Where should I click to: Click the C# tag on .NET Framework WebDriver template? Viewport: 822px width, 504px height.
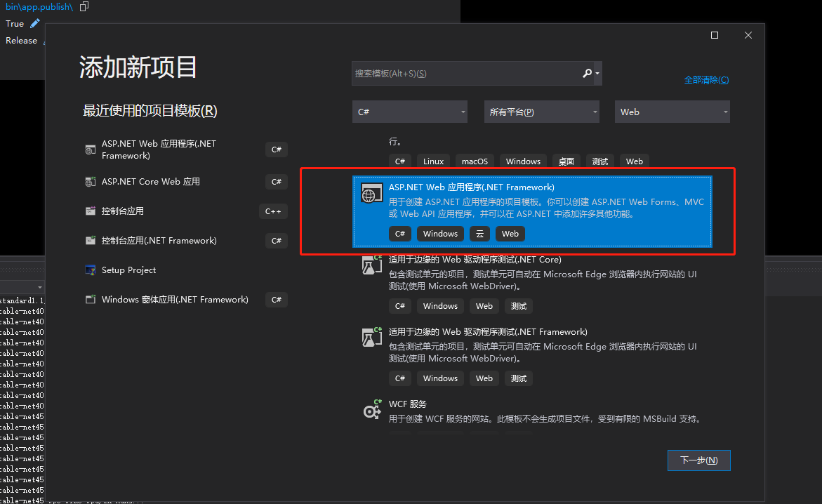(400, 378)
